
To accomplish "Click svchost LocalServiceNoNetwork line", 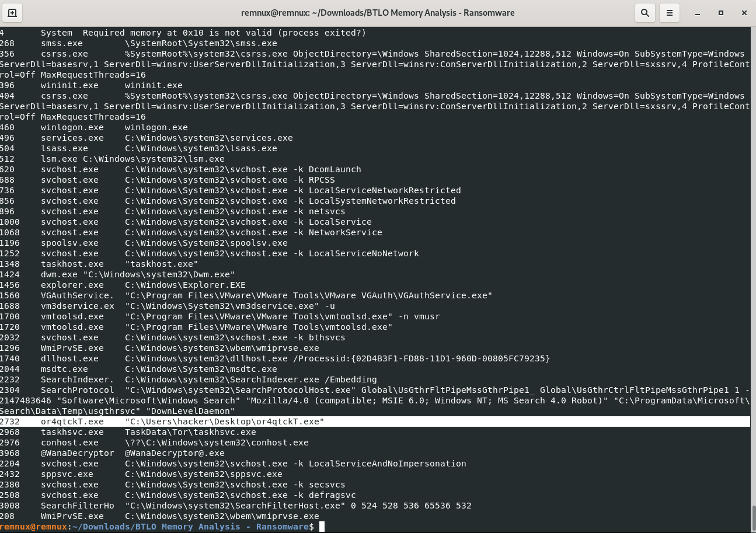I will (x=210, y=253).
